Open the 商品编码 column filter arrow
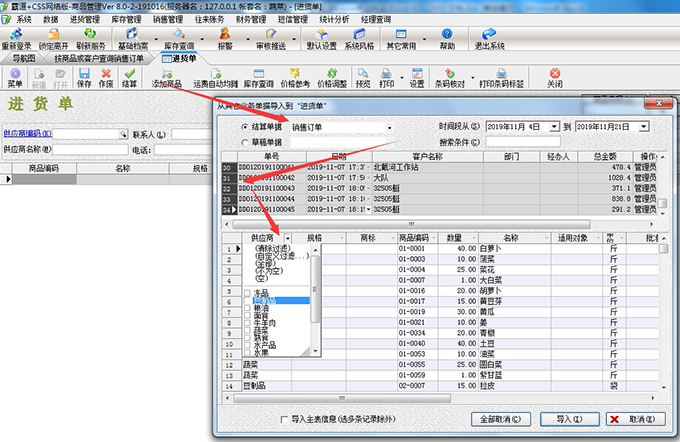This screenshot has width=680, height=442. pos(434,238)
